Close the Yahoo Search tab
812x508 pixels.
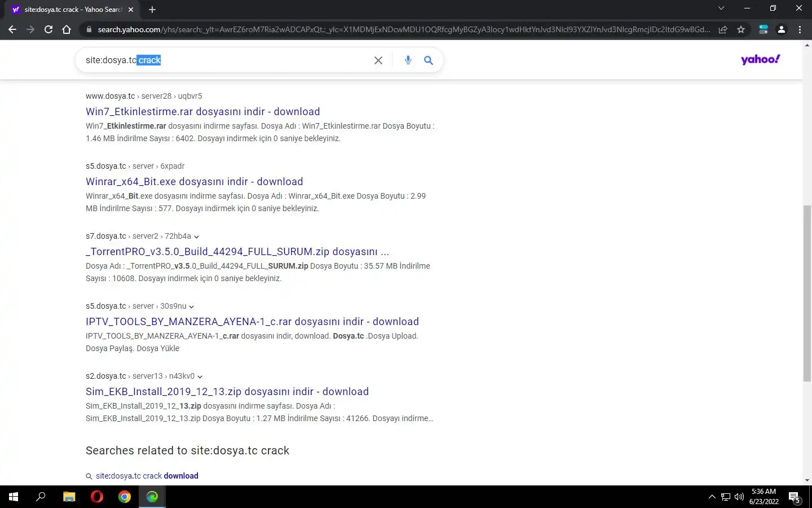coord(131,10)
